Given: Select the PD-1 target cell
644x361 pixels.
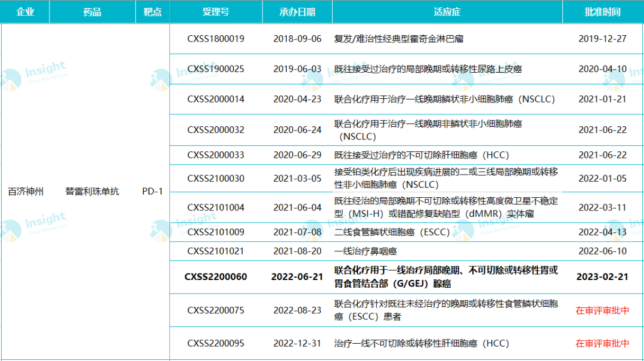Looking at the screenshot, I should pos(152,192).
